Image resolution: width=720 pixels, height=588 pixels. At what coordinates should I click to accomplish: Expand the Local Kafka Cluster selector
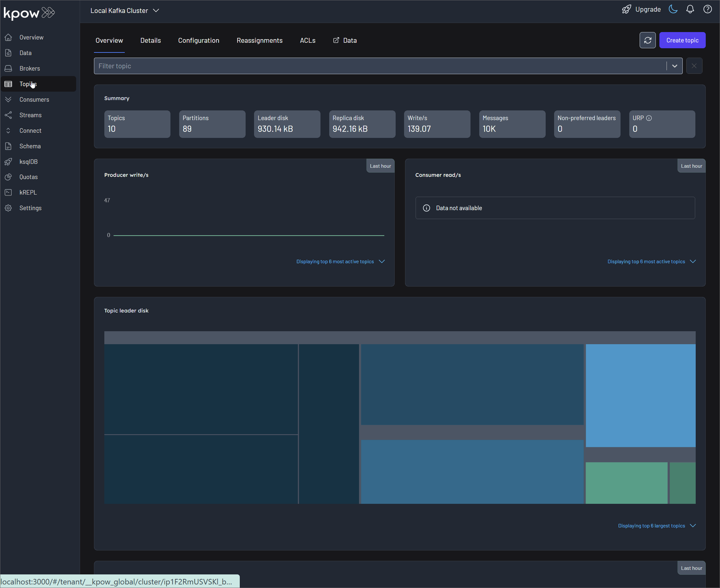125,11
